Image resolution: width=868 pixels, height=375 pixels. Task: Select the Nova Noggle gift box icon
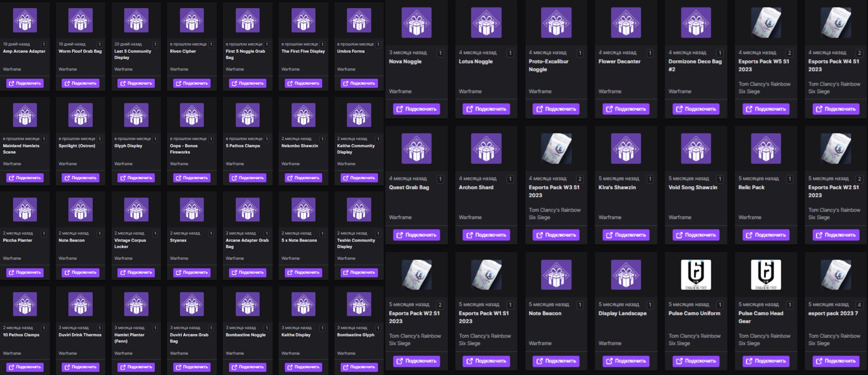[417, 23]
